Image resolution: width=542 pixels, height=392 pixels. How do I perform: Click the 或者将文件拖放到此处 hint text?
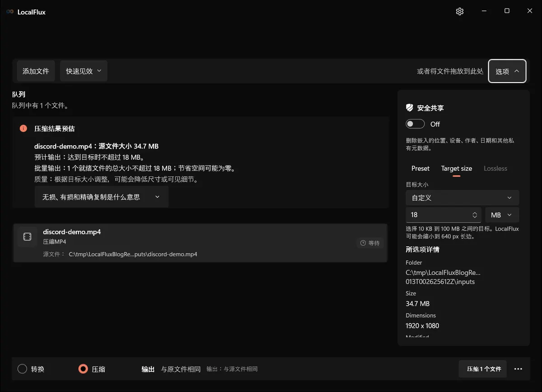pos(450,71)
